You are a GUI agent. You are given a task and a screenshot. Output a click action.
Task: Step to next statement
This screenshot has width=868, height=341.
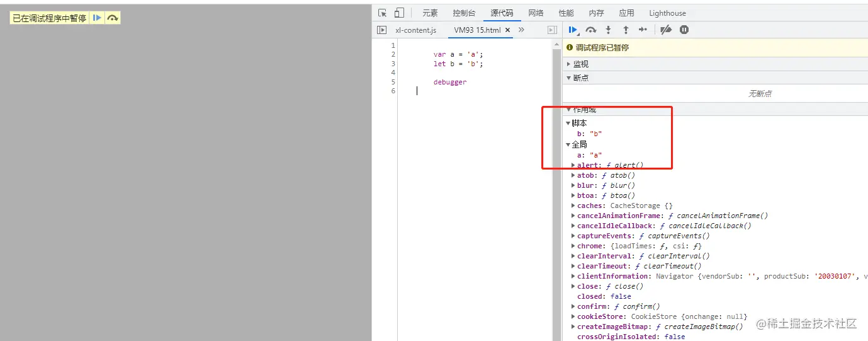point(643,30)
